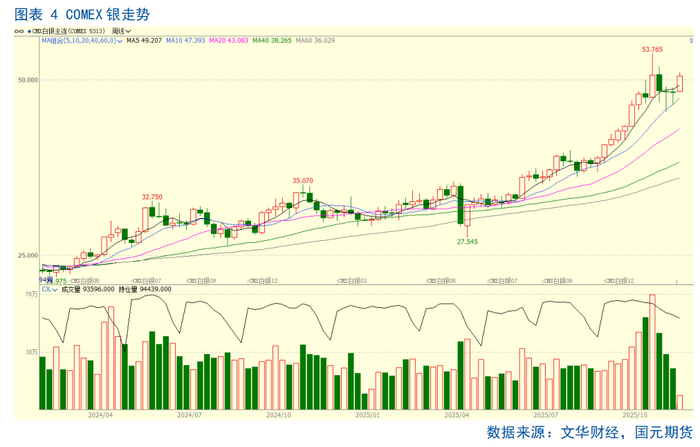Click the MA5 49.207 legend label
The image size is (700, 447).
[144, 41]
